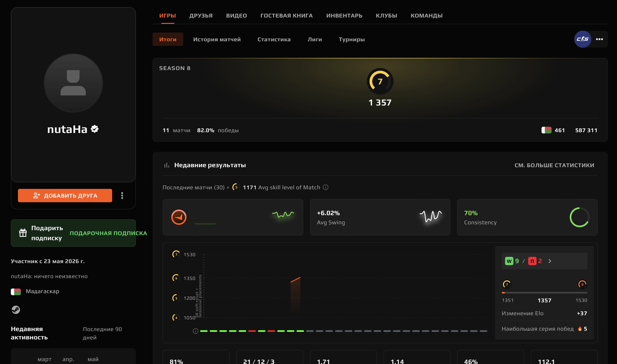
Task: Open the ИНВЕНТАРЬ tab
Action: coord(344,16)
